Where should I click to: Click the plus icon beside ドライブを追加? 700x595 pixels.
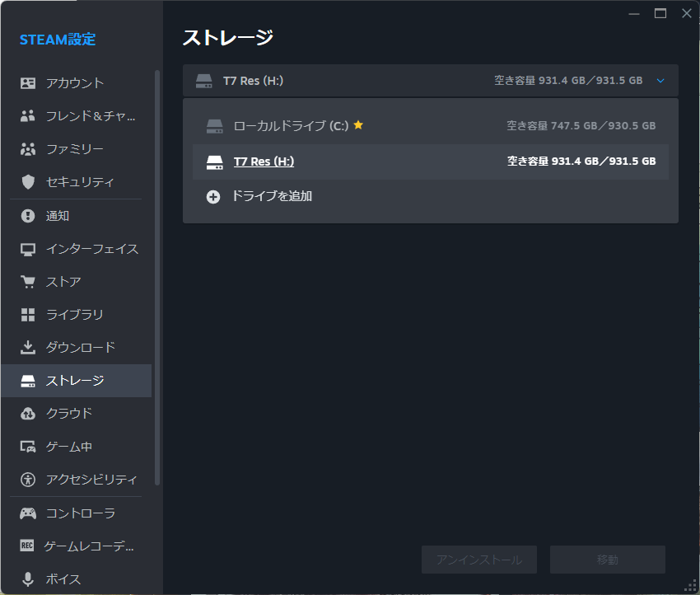pos(213,197)
